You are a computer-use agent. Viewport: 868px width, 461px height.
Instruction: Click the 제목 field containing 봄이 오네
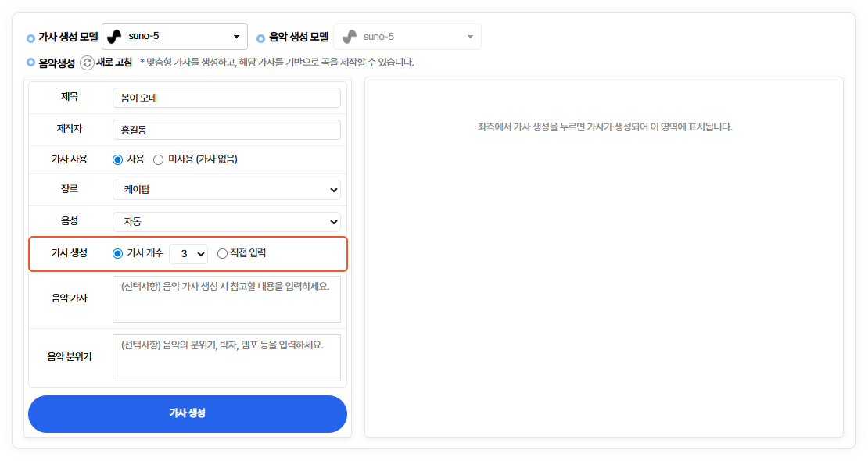click(x=227, y=98)
